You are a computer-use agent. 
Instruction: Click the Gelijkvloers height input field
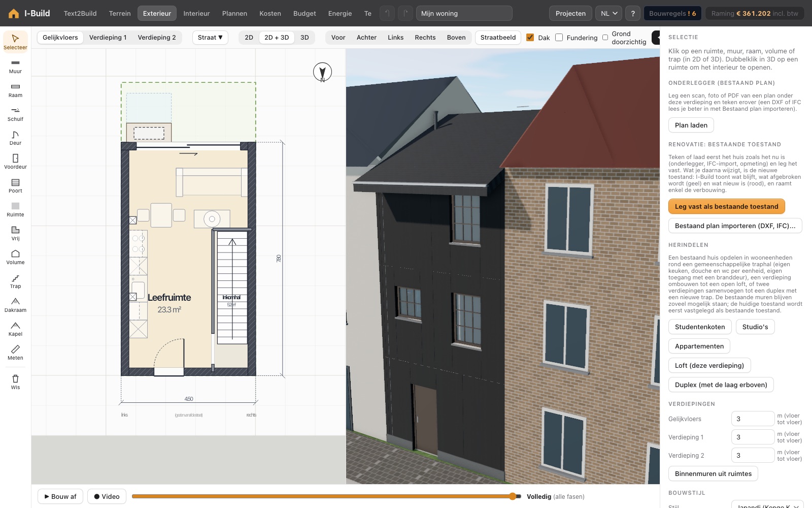tap(753, 419)
